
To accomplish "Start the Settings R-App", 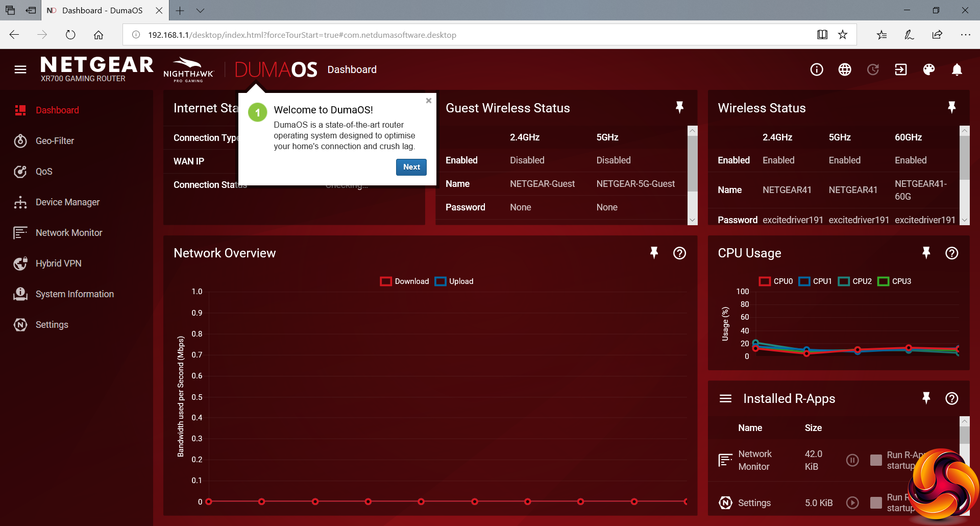I will point(852,503).
